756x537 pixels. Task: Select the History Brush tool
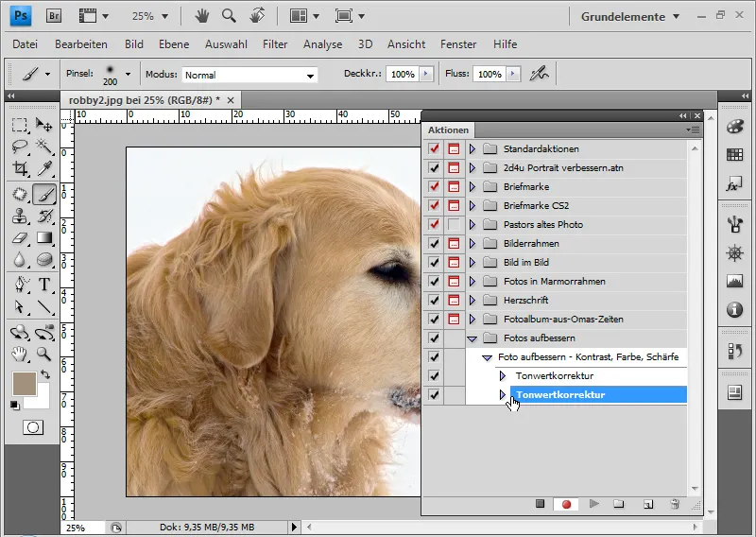click(x=44, y=216)
